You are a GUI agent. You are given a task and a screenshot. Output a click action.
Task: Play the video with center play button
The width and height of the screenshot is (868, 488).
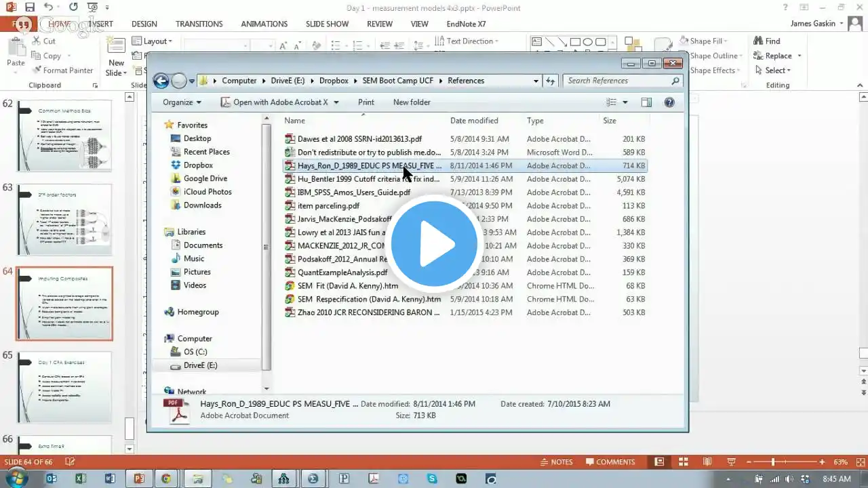(x=434, y=244)
